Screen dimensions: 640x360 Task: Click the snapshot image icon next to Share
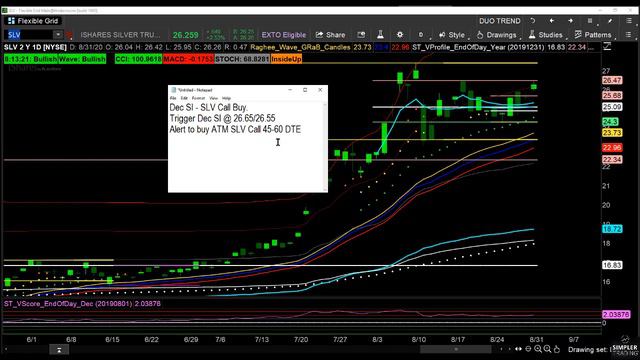(361, 35)
